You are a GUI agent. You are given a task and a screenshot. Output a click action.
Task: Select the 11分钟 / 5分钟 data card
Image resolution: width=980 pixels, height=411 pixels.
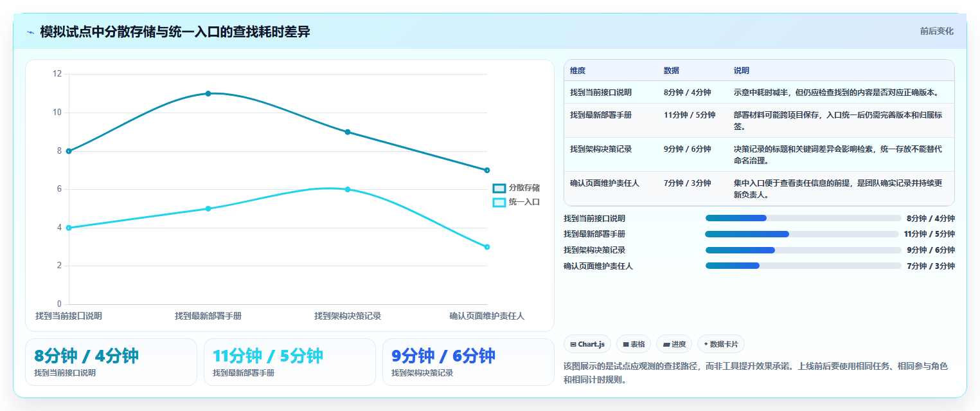(x=290, y=362)
